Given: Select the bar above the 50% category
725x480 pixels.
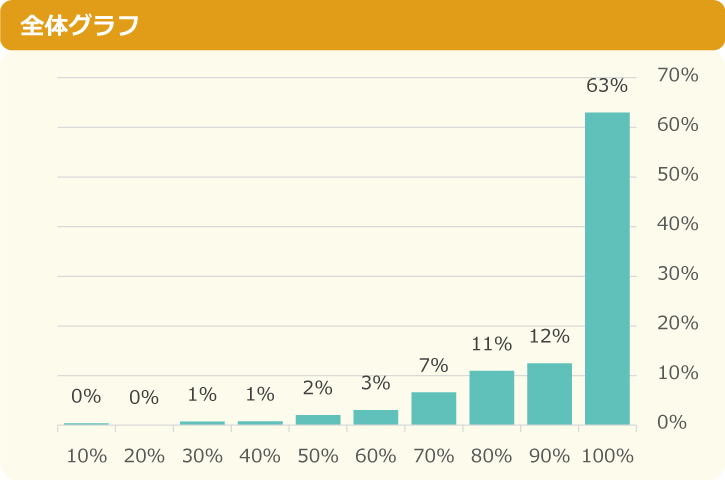Looking at the screenshot, I should pos(318,419).
